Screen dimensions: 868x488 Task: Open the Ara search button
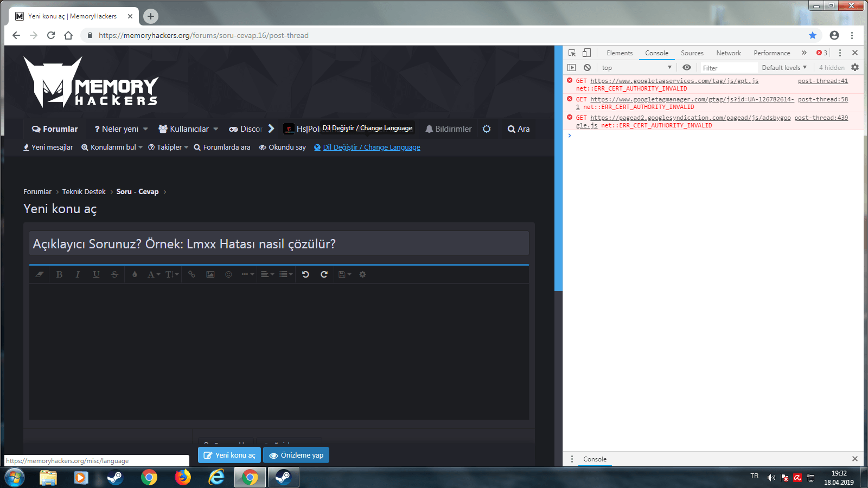pos(519,129)
